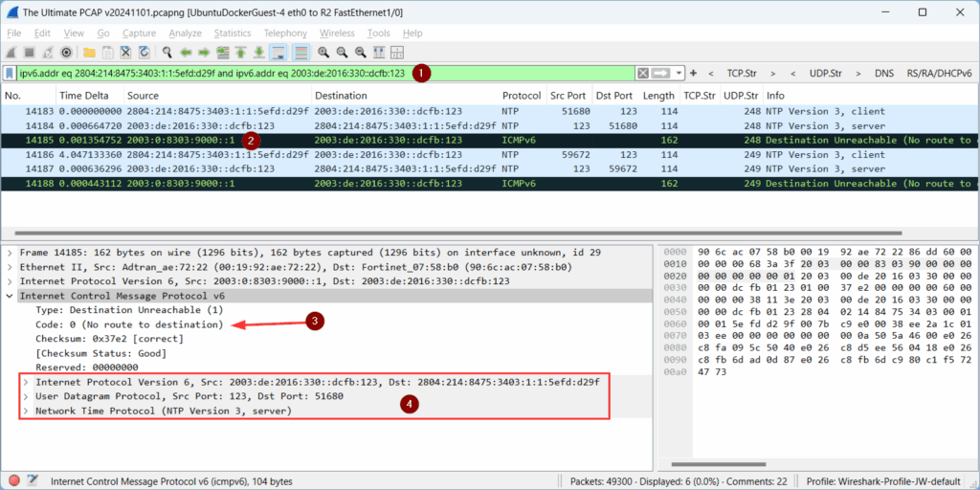This screenshot has width=980, height=490.
Task: Open the Wireless menu
Action: coord(337,33)
